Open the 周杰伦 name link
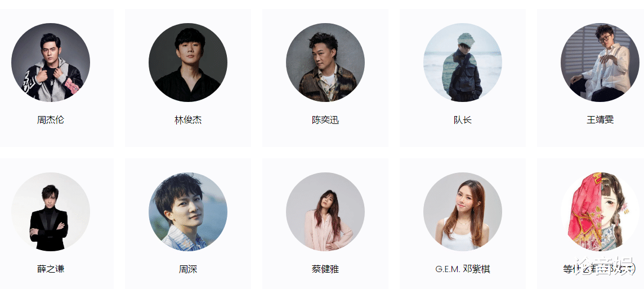Image resolution: width=644 pixels, height=289 pixels. point(51,120)
